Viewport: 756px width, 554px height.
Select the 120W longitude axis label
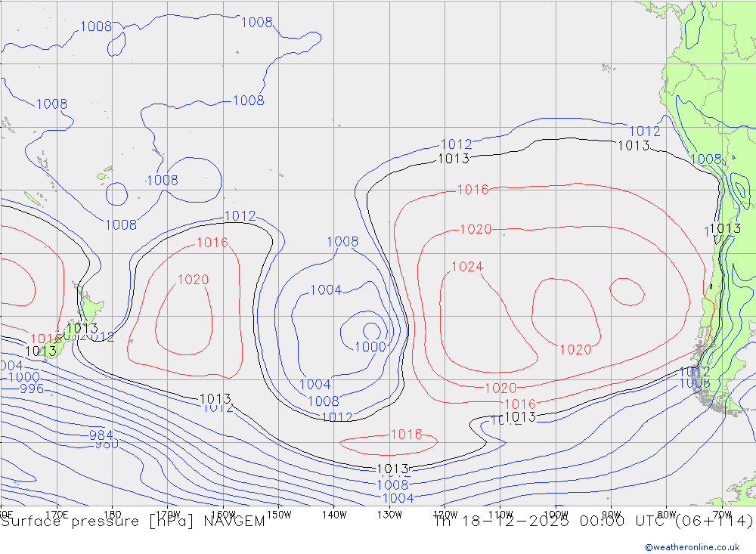tap(445, 514)
